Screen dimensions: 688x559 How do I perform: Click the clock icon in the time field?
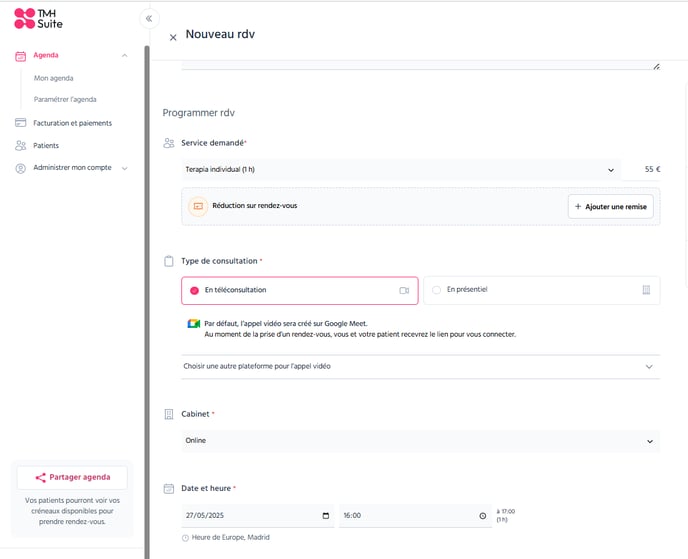(x=483, y=516)
